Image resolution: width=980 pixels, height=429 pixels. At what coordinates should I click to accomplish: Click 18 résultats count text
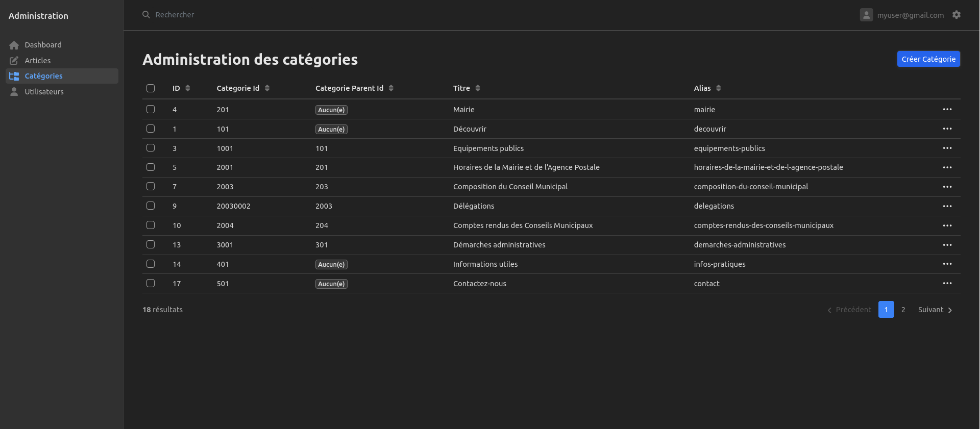162,310
